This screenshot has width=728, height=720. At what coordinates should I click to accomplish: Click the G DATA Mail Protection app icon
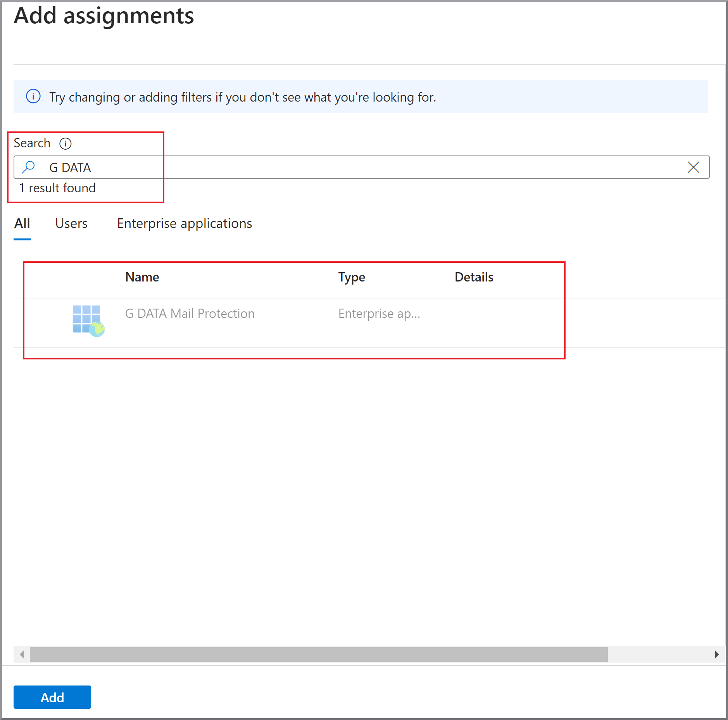point(88,321)
